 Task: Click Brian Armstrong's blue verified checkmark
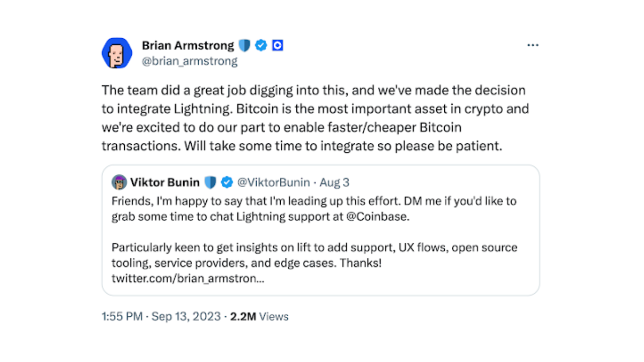click(x=261, y=46)
